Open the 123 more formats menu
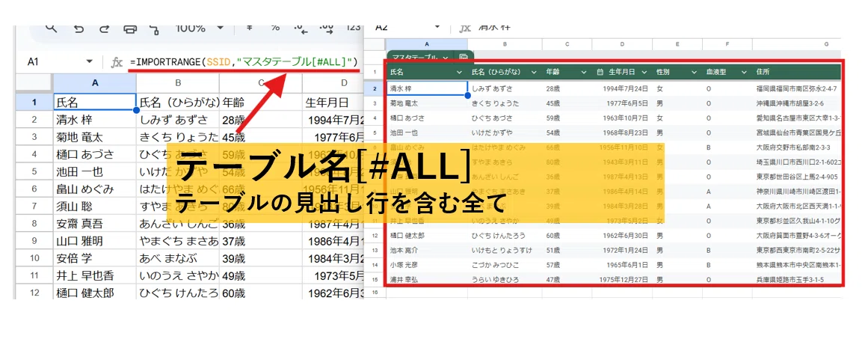Image resolution: width=868 pixels, height=342 pixels. tap(354, 28)
